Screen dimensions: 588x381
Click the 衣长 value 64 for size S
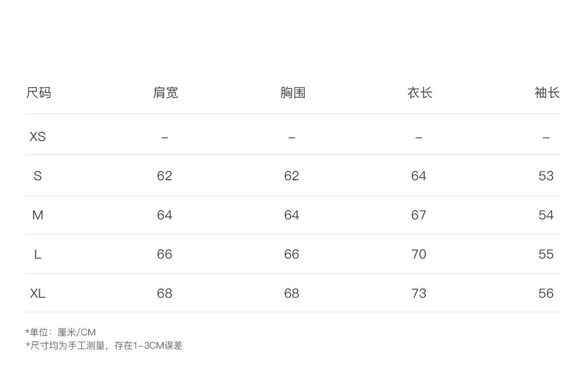[419, 176]
